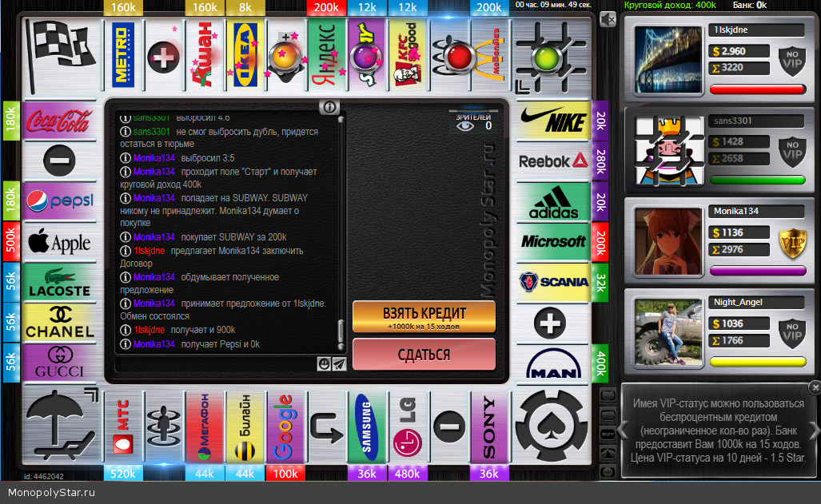The height and width of the screenshot is (504, 821).
Task: Select the Ашан board tile
Action: point(204,55)
